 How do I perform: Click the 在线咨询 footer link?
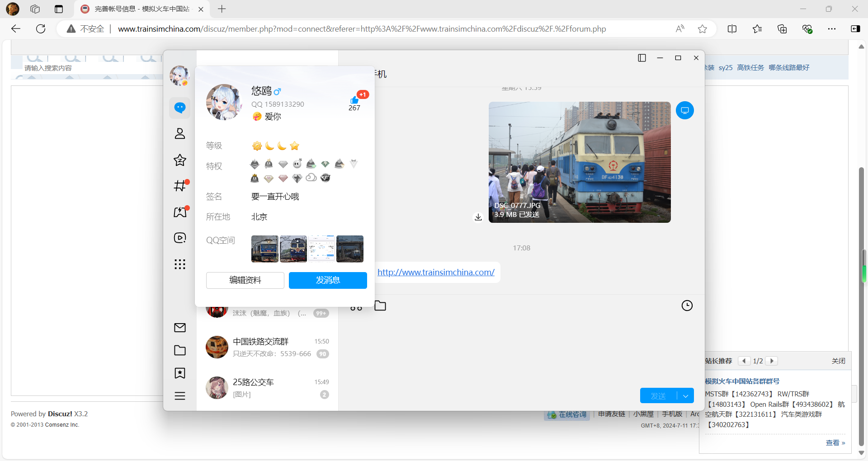point(567,414)
